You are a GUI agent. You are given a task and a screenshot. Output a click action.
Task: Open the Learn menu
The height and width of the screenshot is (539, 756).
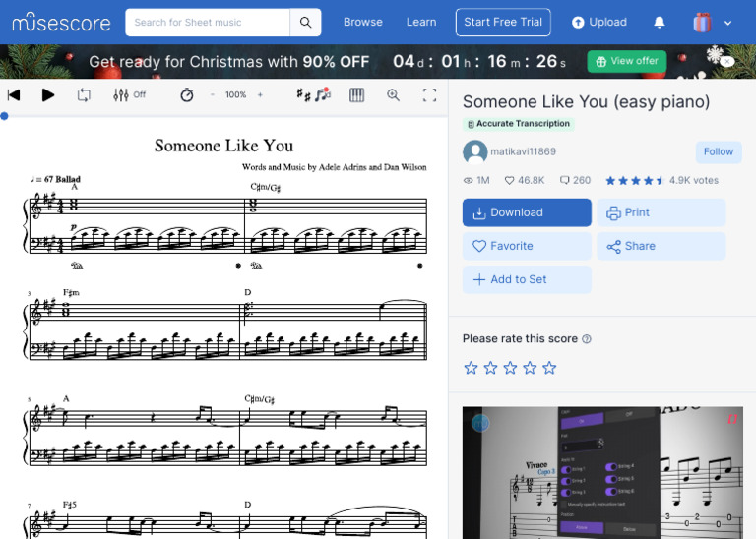coord(421,23)
